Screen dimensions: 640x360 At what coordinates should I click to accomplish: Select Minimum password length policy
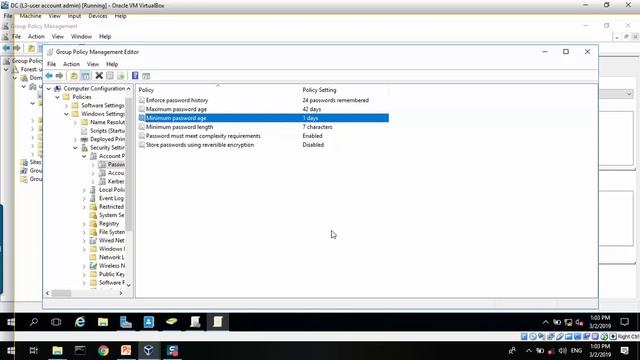[263, 127]
